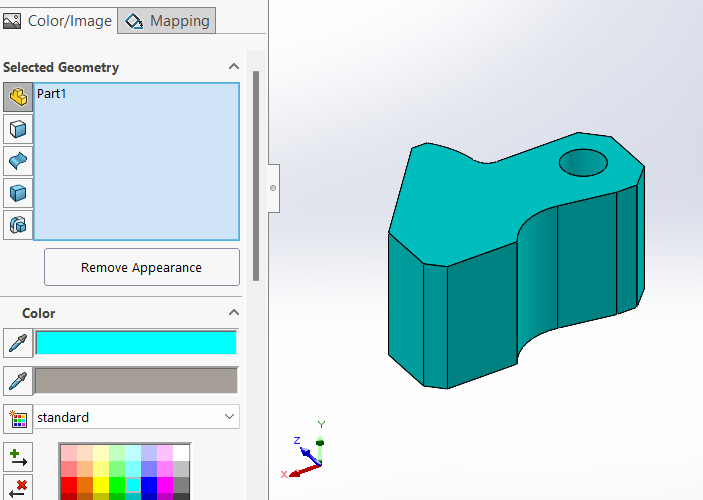Image resolution: width=703 pixels, height=500 pixels.
Task: Collapse the Color section
Action: coord(234,313)
